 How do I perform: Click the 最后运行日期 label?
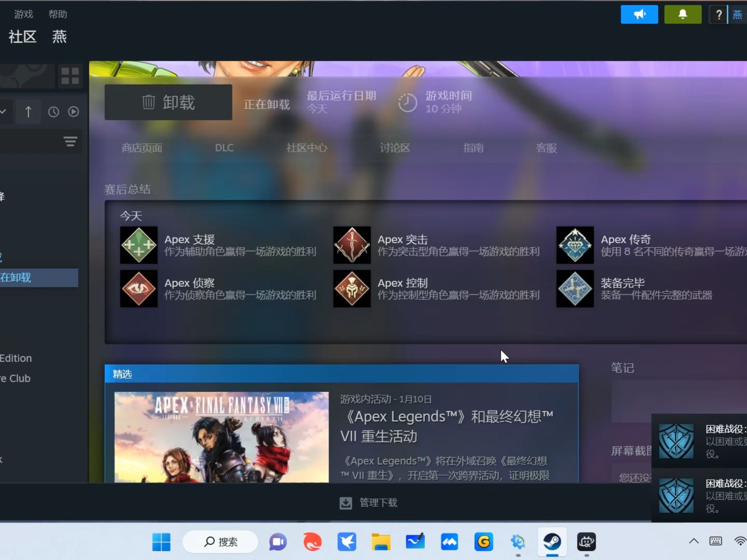(341, 96)
